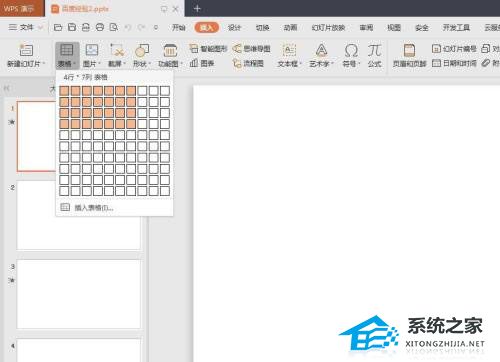The height and width of the screenshot is (362, 500).
Task: Open Header and footer (页眉和页脚)
Action: 409,55
